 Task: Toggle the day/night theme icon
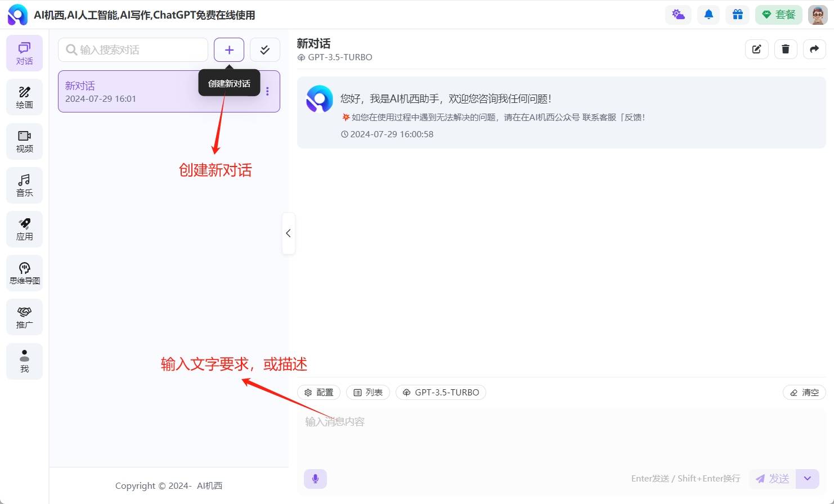pos(678,15)
